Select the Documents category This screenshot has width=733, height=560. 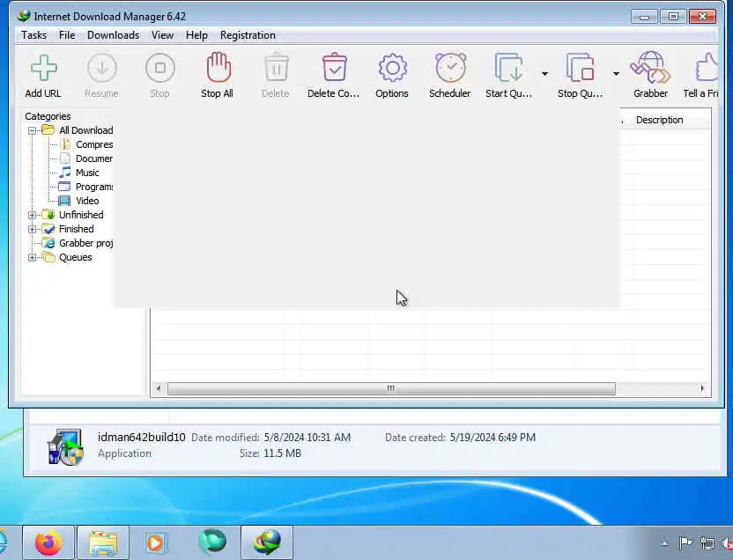click(x=94, y=158)
